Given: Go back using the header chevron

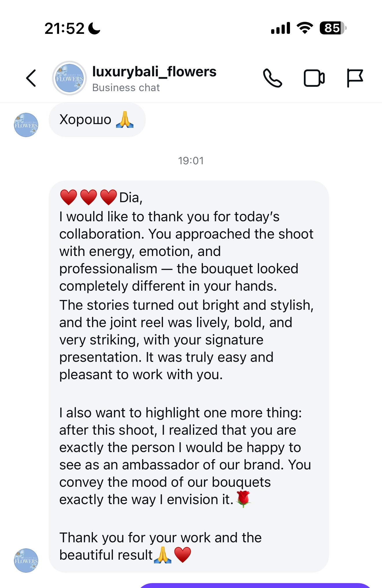Looking at the screenshot, I should coord(31,78).
